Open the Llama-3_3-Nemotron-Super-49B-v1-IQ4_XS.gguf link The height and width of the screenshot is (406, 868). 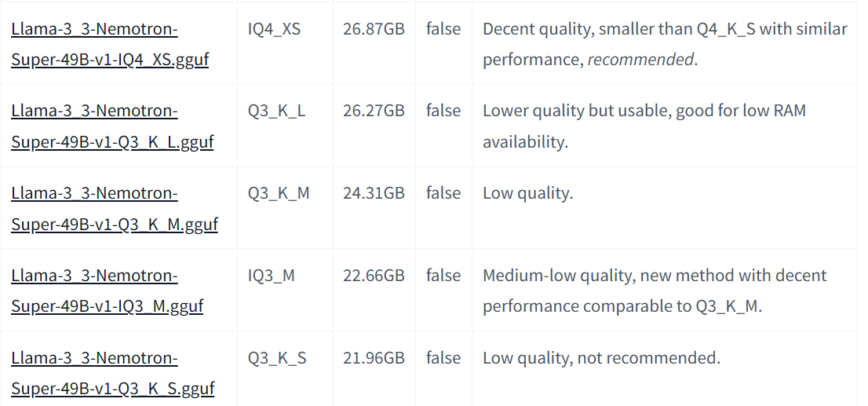(110, 44)
